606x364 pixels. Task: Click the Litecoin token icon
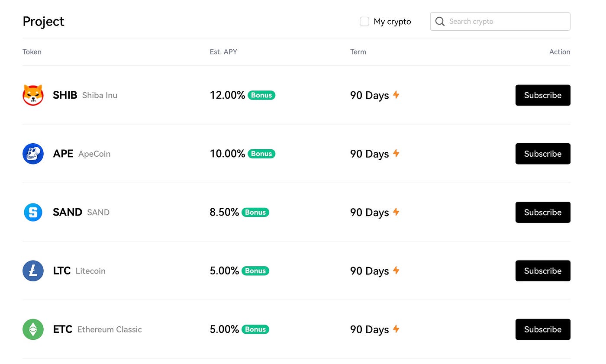click(x=33, y=271)
